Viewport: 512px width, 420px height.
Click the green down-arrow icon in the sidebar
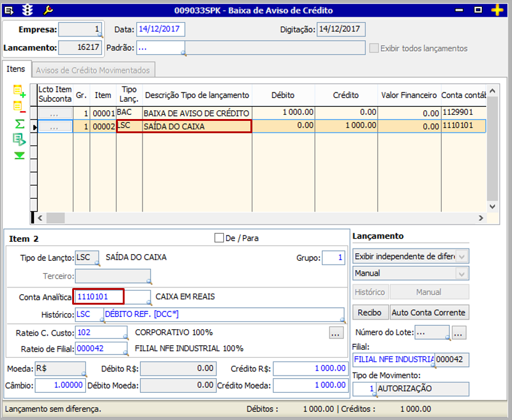point(19,155)
